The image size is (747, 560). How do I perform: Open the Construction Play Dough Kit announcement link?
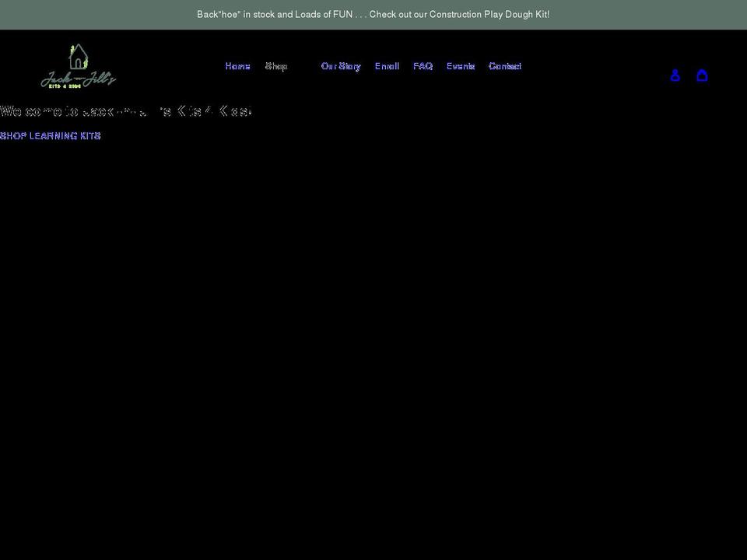(373, 14)
